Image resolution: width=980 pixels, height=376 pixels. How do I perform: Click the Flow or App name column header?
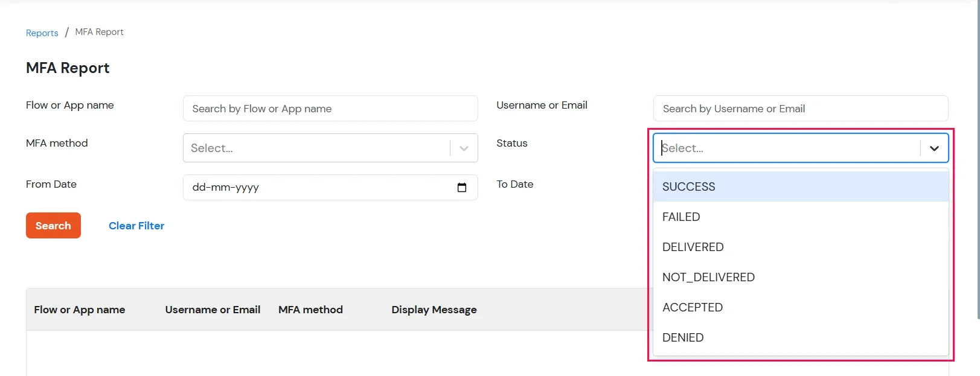[x=80, y=310]
